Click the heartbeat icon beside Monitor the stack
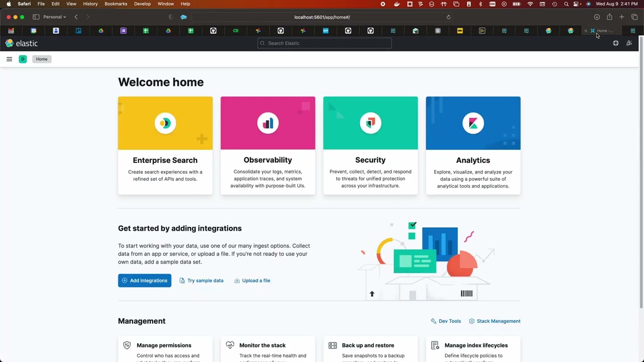Screen dimensions: 644x362 point(230,345)
